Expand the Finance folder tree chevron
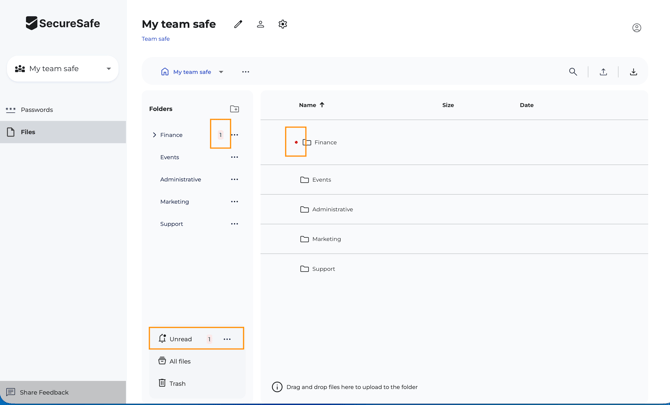 (x=154, y=135)
